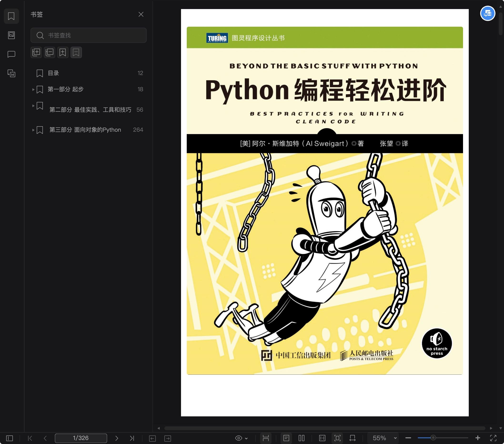
Task: Zoom out with the minus button
Action: (408, 438)
